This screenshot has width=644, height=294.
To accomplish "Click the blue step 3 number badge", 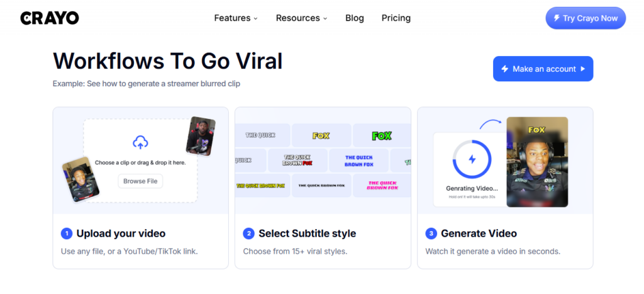I will (431, 234).
